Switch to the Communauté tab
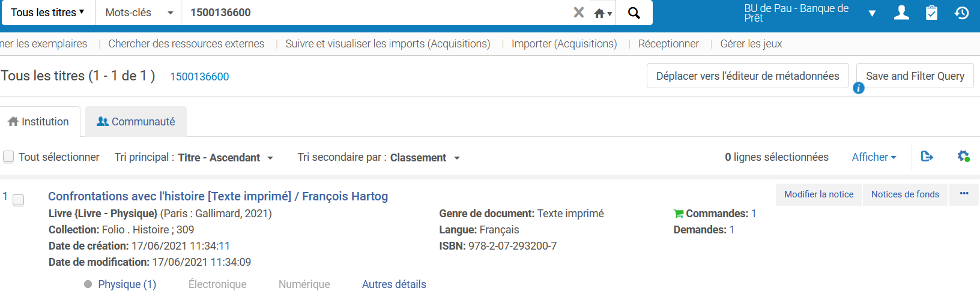 click(136, 122)
